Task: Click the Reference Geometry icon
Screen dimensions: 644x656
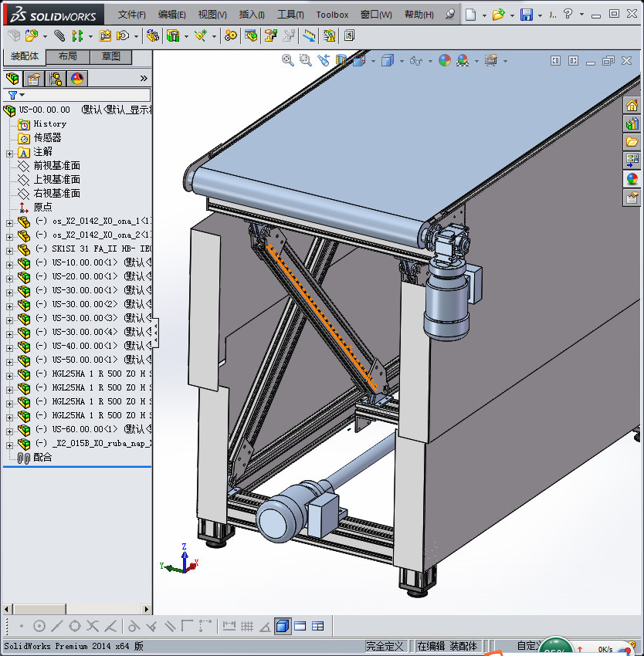Action: 201,36
